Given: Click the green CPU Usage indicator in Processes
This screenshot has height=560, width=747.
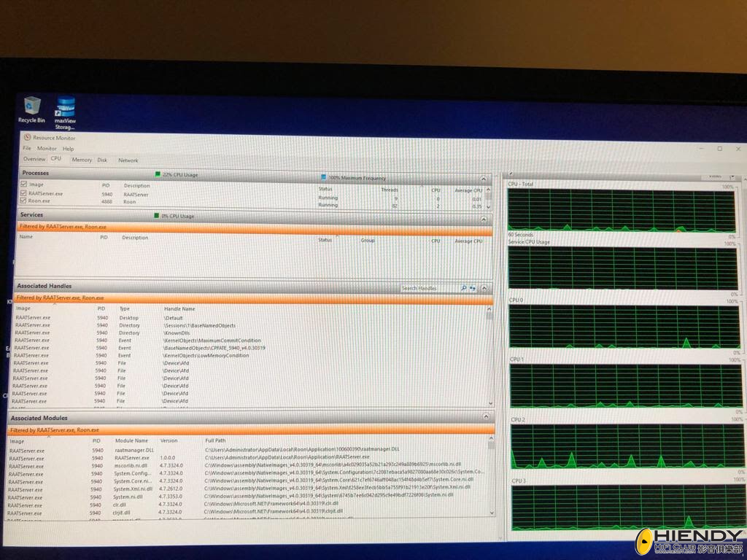Looking at the screenshot, I should point(157,174).
